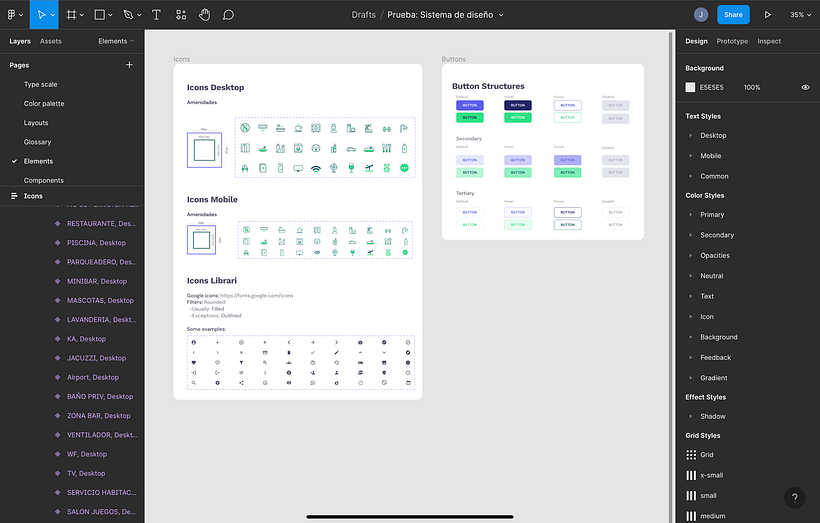Screen dimensions: 820x523
Task: Click the background color swatch E5E5E5
Action: 690,87
